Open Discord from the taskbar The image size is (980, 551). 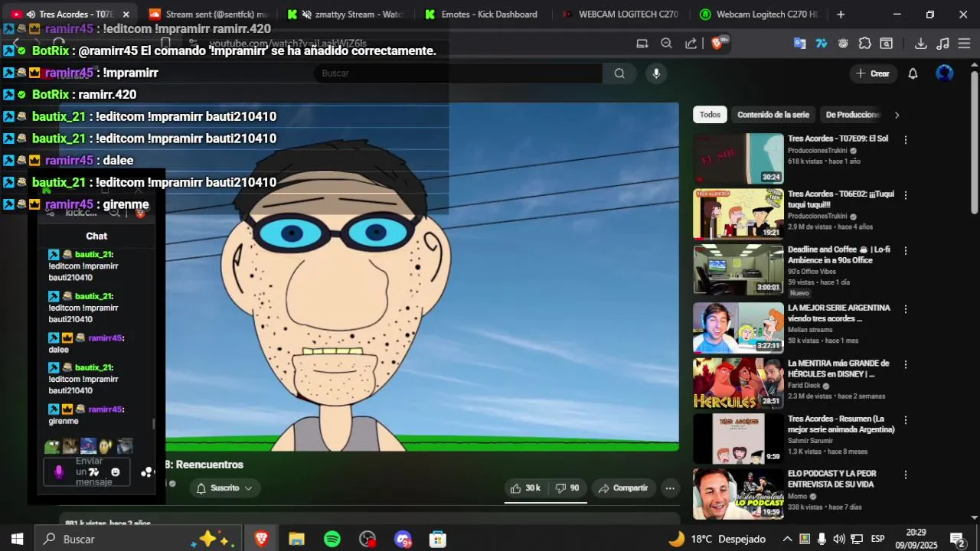(x=403, y=540)
